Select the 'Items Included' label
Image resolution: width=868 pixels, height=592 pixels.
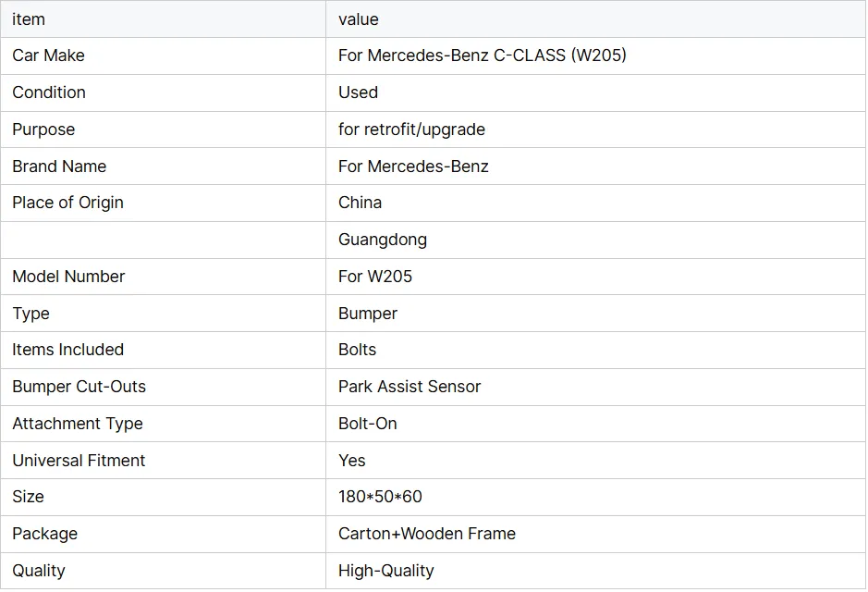click(x=67, y=350)
